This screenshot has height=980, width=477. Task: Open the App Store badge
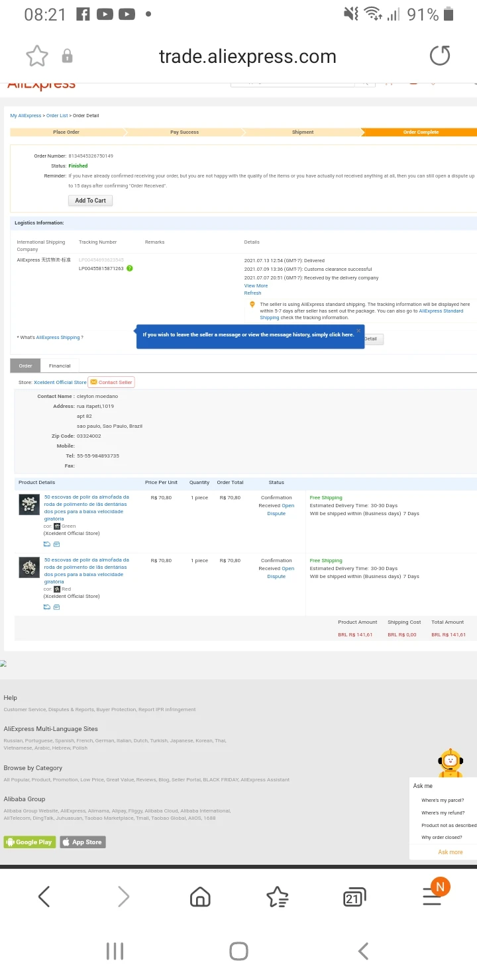(x=83, y=842)
